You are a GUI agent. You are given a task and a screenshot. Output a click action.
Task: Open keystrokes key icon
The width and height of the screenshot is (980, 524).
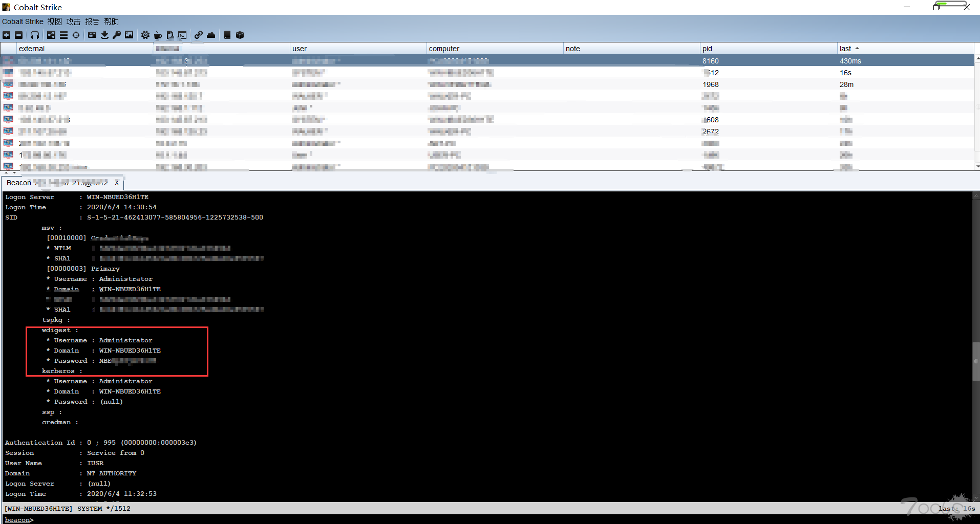117,35
